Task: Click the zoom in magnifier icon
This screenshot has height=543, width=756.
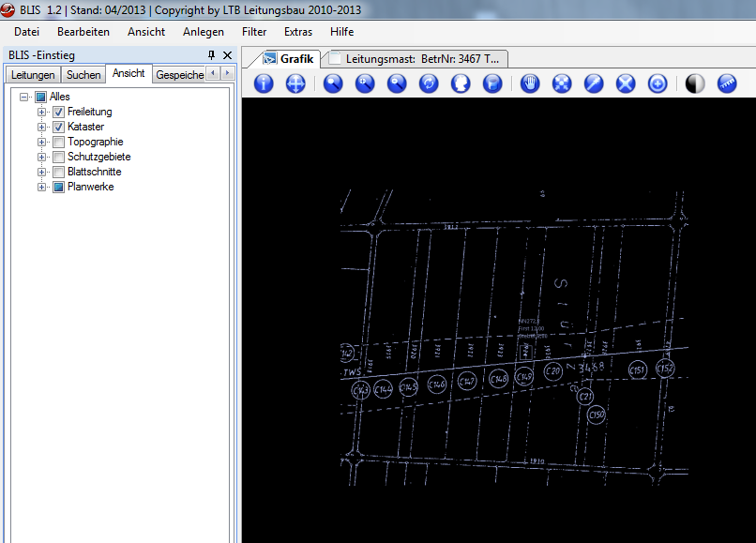Action: coord(365,83)
